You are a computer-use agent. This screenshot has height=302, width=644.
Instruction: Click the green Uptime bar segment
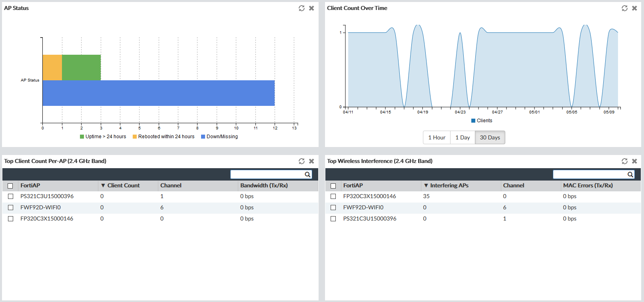click(82, 68)
